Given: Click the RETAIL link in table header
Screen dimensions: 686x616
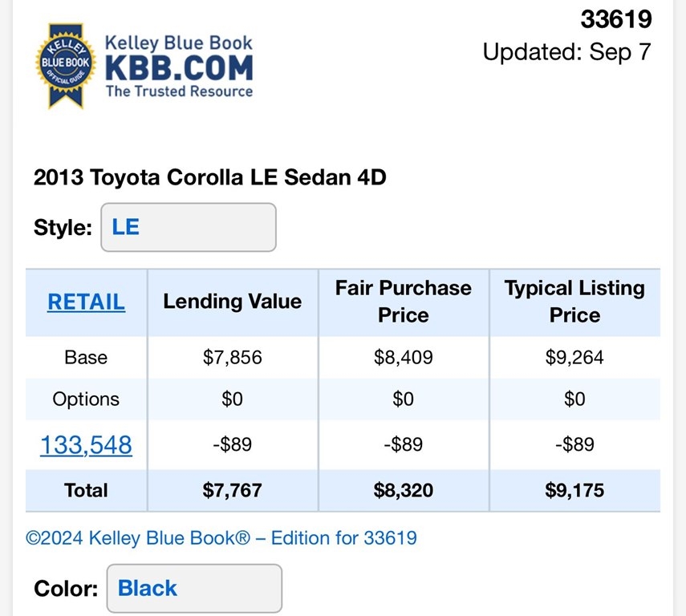Looking at the screenshot, I should 86,302.
